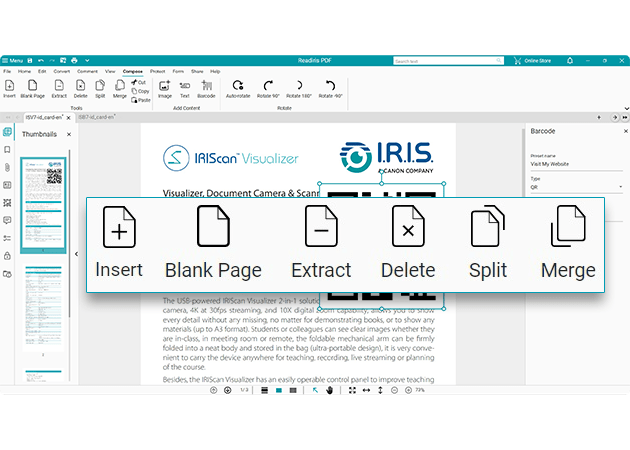Click the search magnifier icon
Viewport: 630px width, 450px height.
[499, 61]
